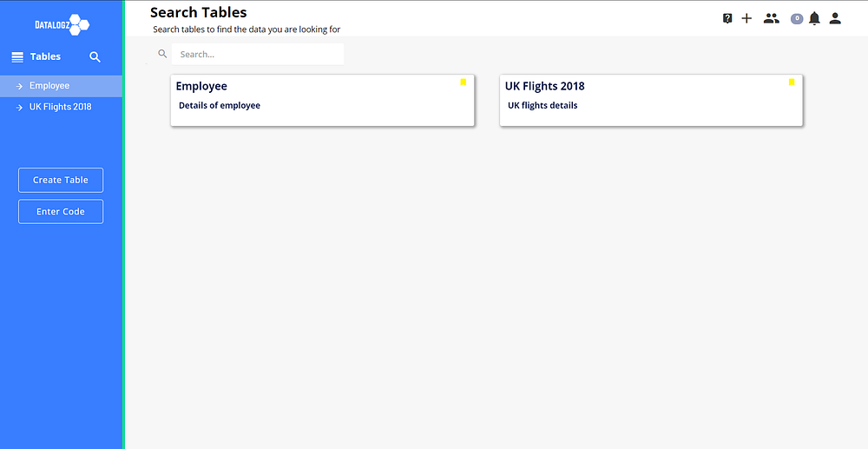Screen dimensions: 868x449
Task: Click the Enter Code button
Action: click(61, 212)
